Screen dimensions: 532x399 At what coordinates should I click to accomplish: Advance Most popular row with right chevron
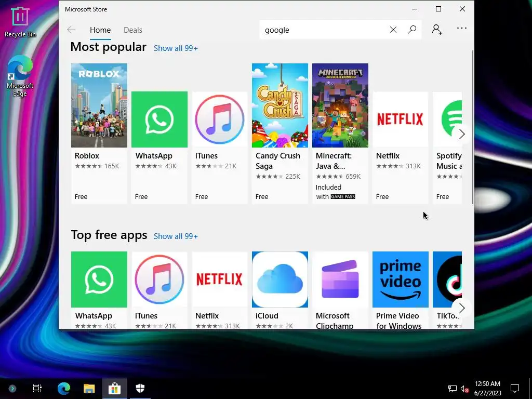pos(461,134)
